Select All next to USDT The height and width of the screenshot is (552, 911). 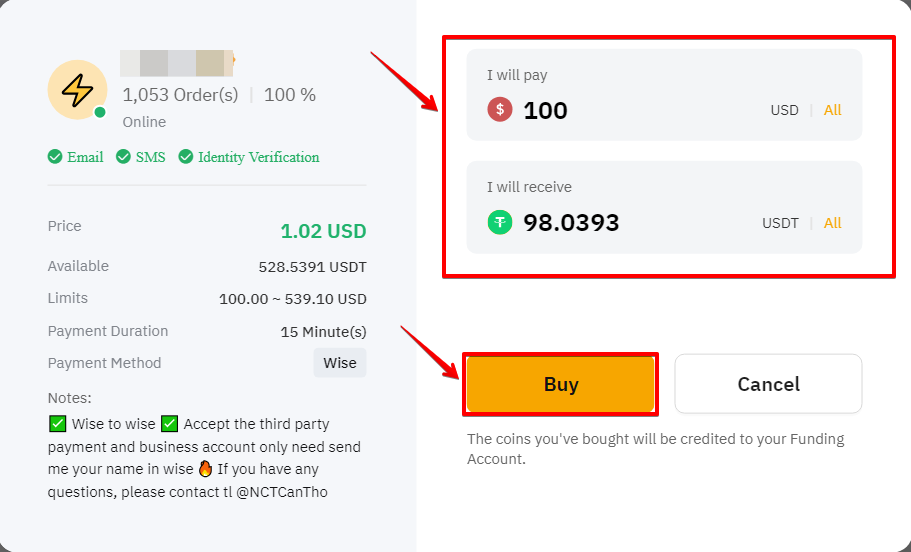[x=833, y=223]
